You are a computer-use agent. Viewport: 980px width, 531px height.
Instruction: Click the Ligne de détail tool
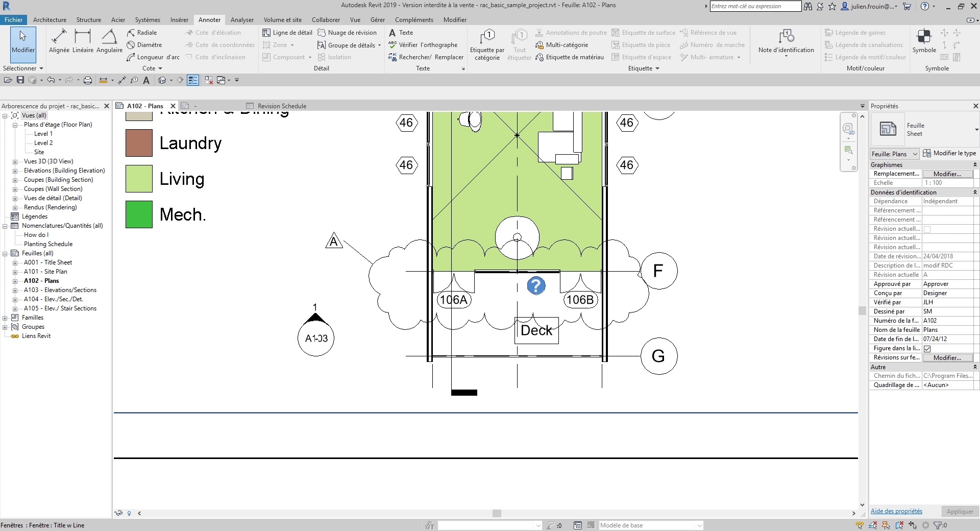pos(287,33)
